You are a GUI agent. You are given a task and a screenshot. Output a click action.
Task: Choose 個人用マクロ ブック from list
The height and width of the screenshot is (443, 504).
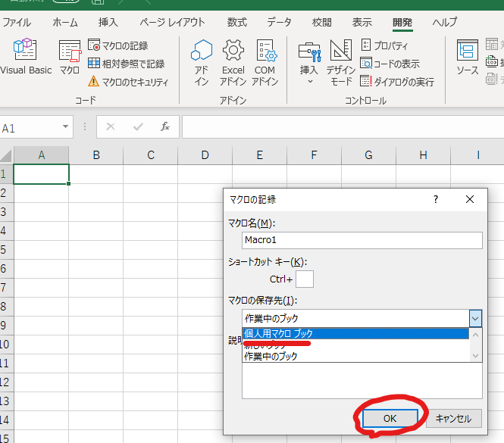(355, 333)
